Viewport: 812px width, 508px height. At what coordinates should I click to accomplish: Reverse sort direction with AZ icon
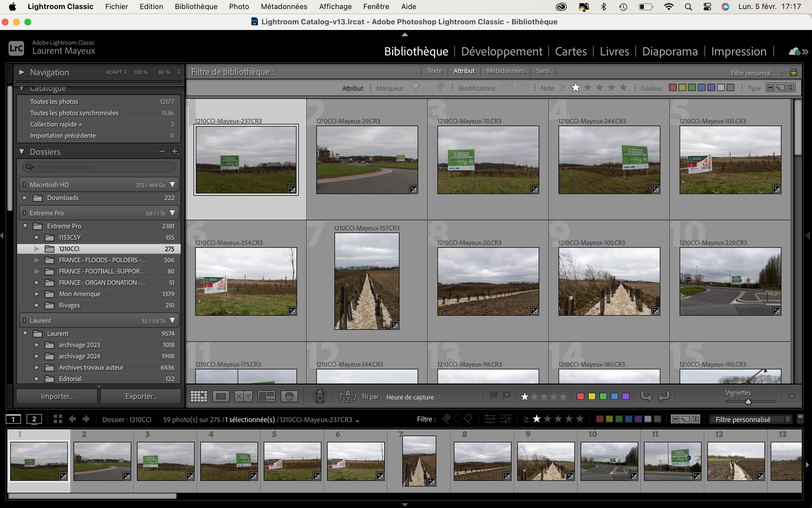click(347, 397)
